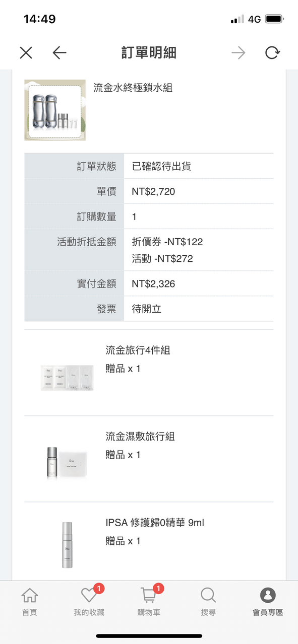Open the 流金濕敷旅行組 gift thumbnail

click(67, 463)
